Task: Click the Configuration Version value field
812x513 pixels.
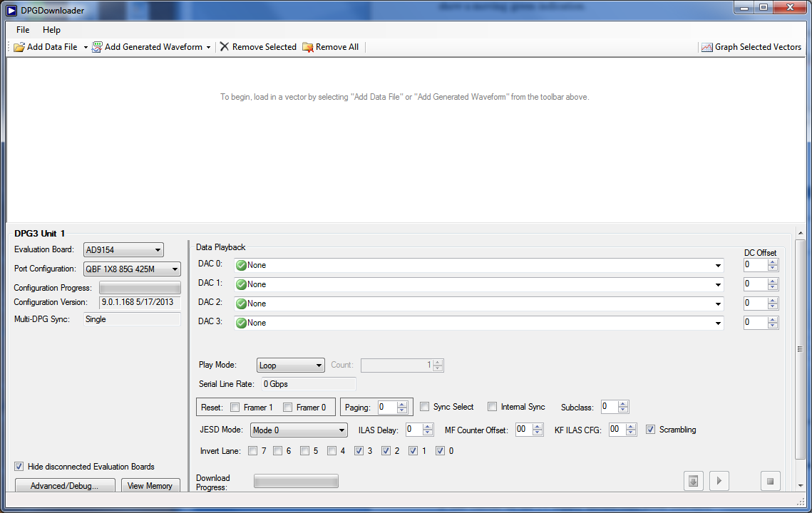Action: click(x=140, y=302)
